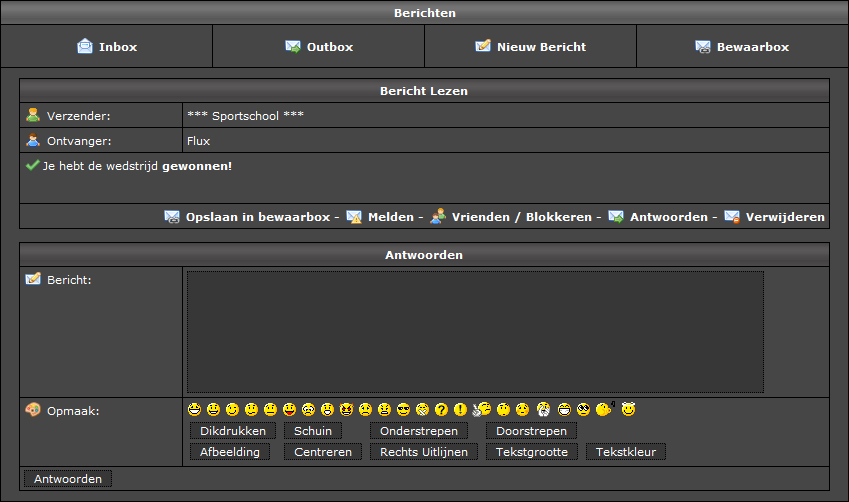Click the Opslaan in bewaarbox envelope icon
This screenshot has width=849, height=502.
pos(172,217)
